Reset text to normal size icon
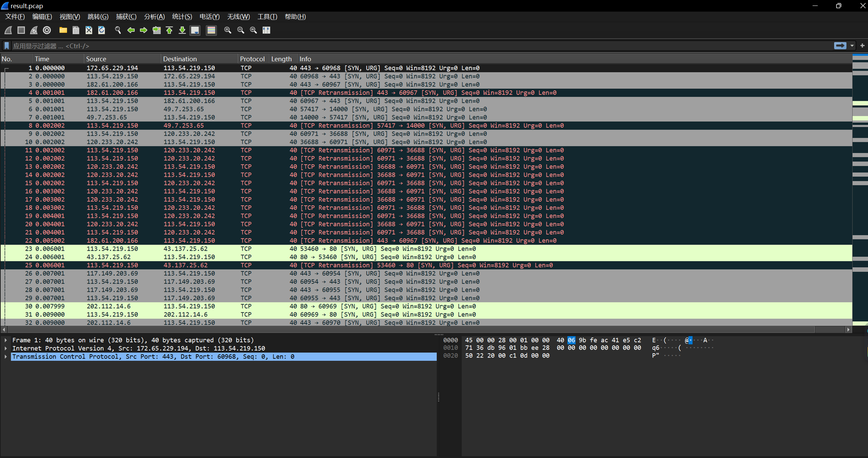 [254, 30]
